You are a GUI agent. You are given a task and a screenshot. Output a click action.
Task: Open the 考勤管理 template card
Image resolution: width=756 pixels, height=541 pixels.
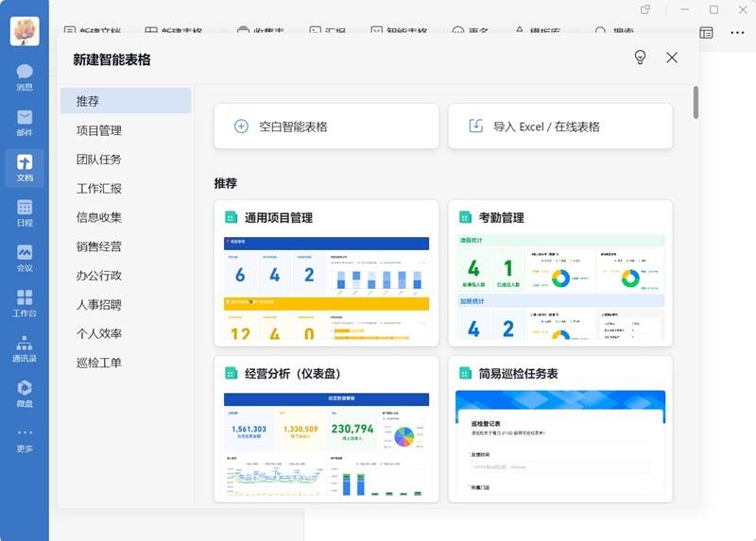[x=559, y=274]
